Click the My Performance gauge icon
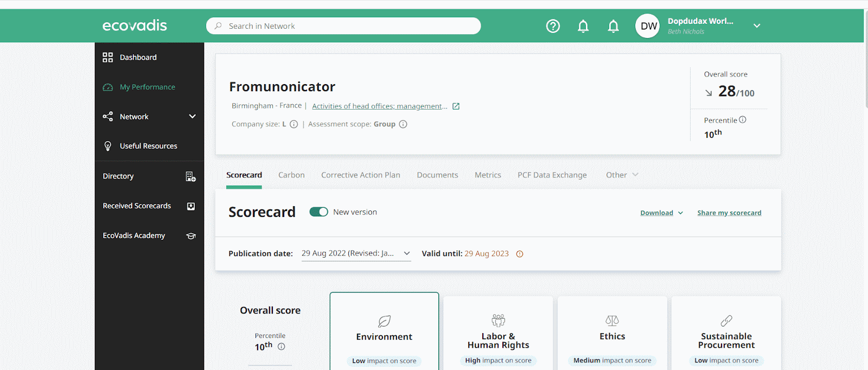868x370 pixels. click(x=108, y=87)
